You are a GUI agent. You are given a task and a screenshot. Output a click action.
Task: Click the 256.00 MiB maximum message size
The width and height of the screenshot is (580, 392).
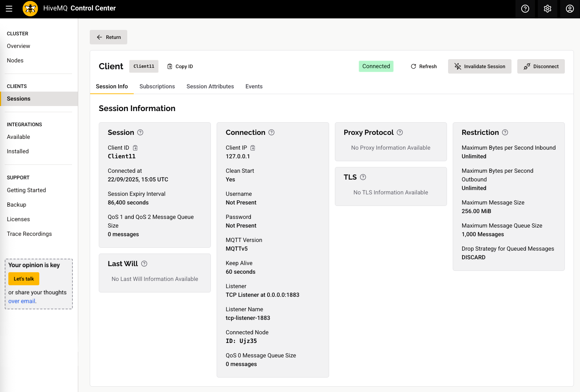pyautogui.click(x=477, y=211)
